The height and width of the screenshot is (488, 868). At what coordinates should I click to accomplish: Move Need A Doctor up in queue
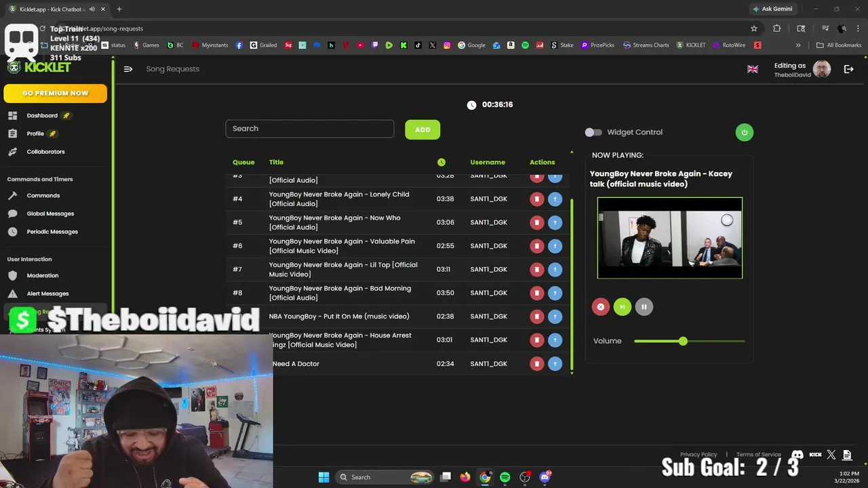pos(555,364)
